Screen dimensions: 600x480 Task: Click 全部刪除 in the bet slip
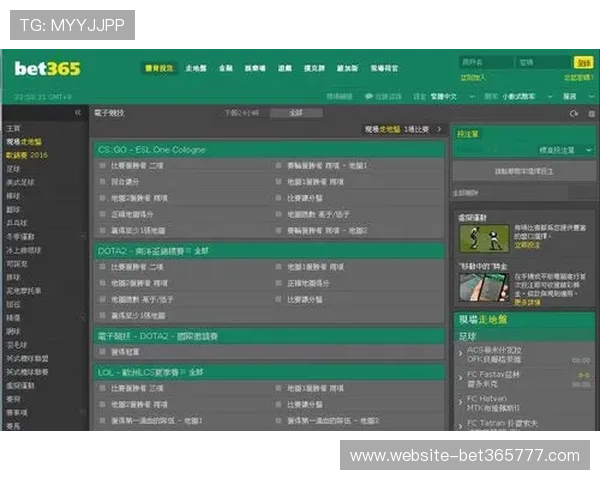click(x=465, y=193)
